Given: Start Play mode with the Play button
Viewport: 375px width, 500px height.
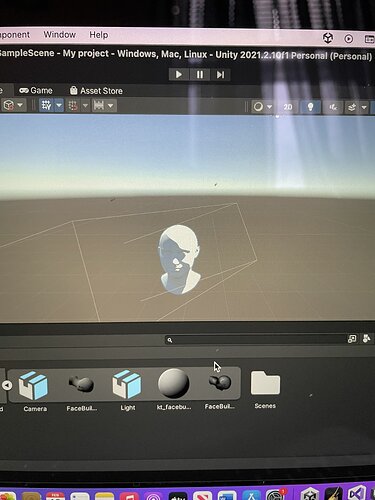Looking at the screenshot, I should coord(179,74).
